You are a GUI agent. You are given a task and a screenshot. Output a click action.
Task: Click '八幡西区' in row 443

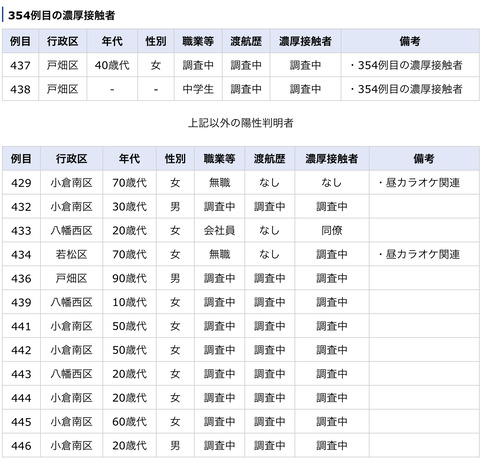tap(71, 374)
